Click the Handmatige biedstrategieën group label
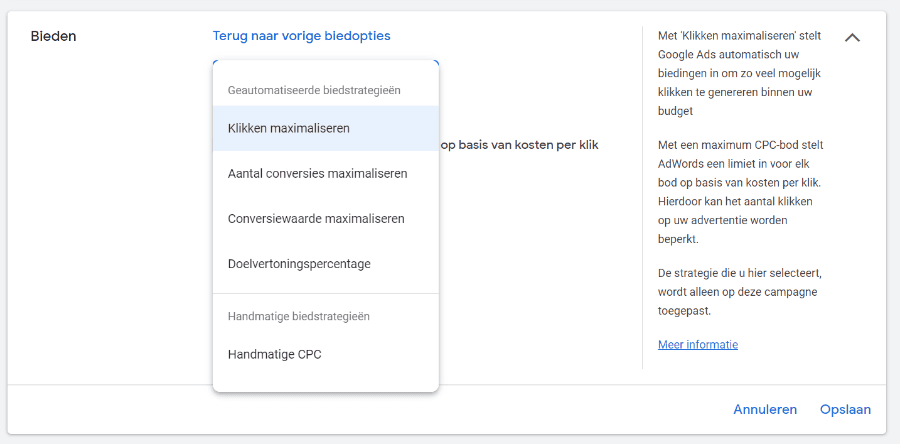 (298, 316)
